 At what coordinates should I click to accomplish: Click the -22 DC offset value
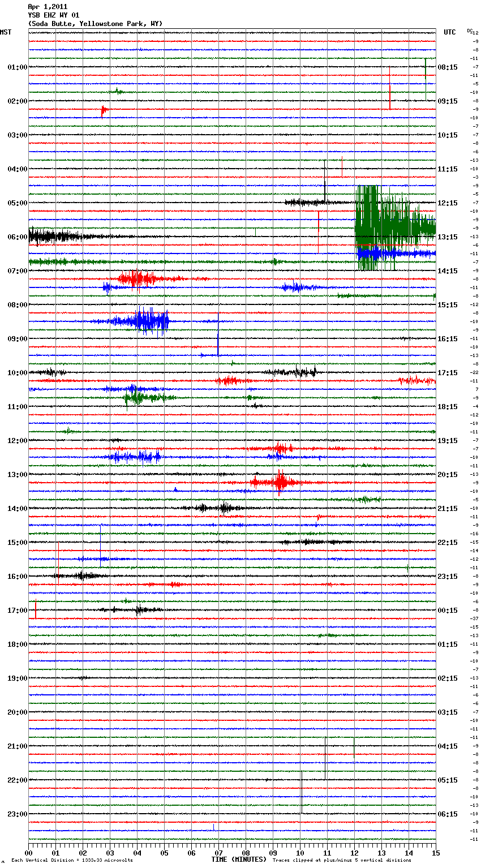point(475,372)
